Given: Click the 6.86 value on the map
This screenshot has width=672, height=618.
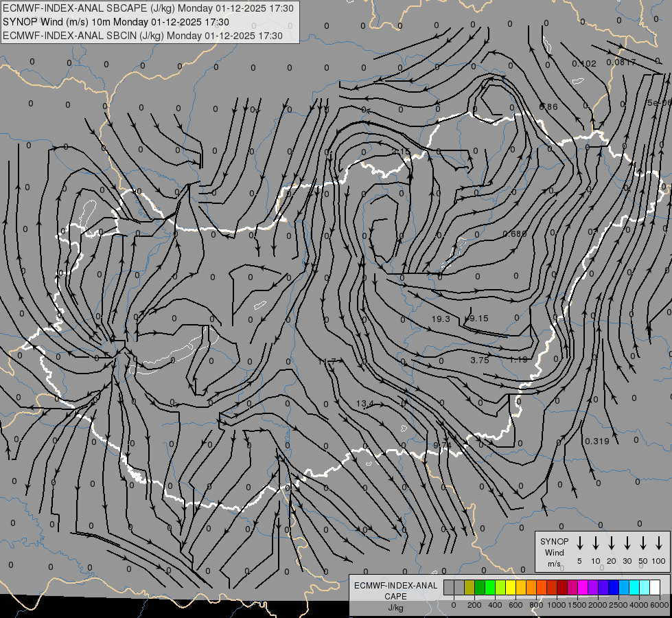Looking at the screenshot, I should [548, 107].
